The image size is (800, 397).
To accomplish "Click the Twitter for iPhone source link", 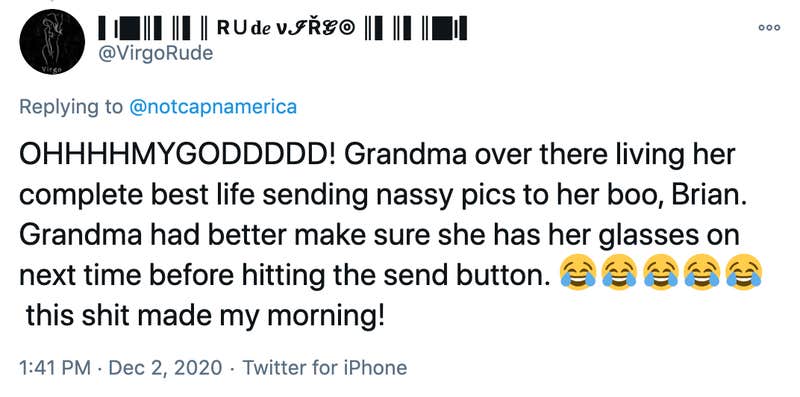I will (324, 367).
